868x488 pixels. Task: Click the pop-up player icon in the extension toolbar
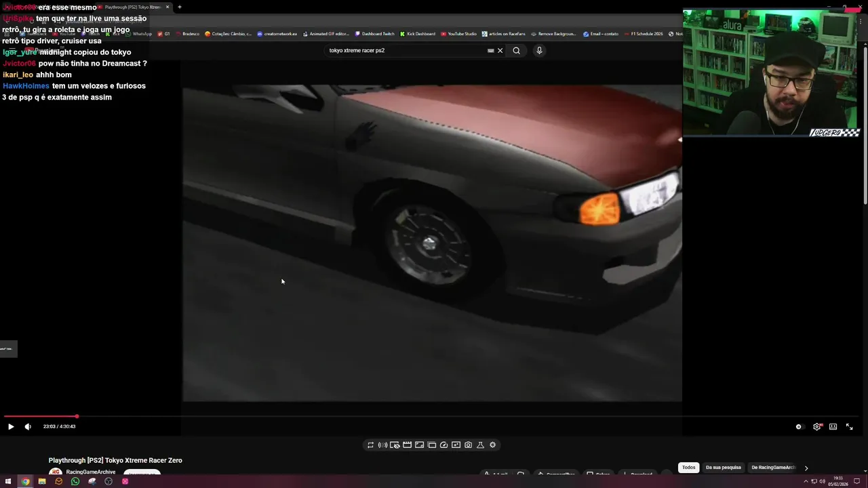431,445
